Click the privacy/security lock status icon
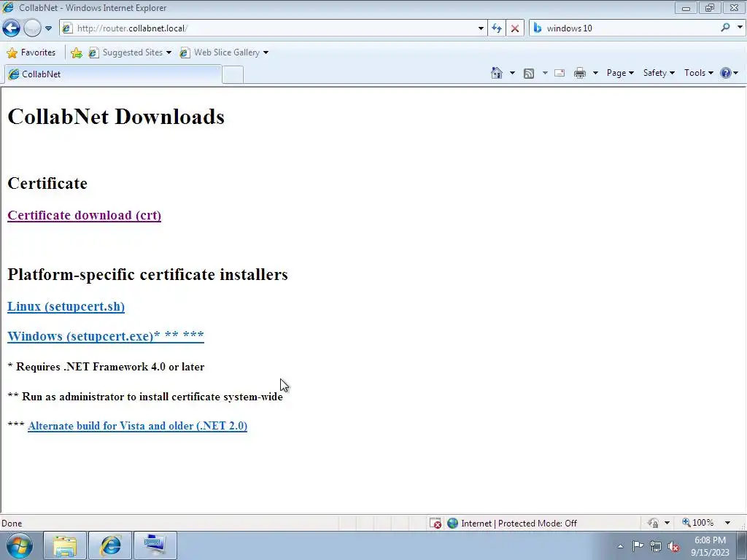Screen dimensions: 747x560 coord(653,523)
